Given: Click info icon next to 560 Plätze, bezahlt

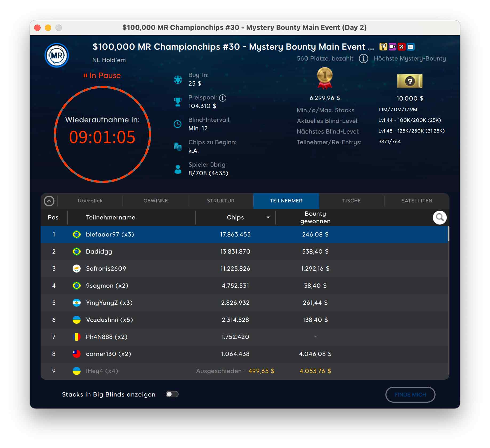Looking at the screenshot, I should [x=363, y=58].
